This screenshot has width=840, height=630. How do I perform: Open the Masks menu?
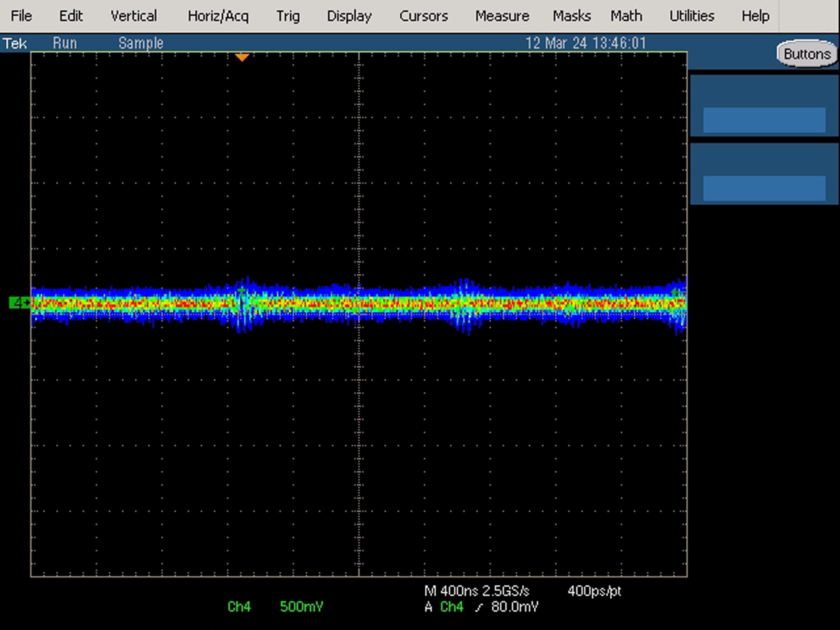point(572,16)
